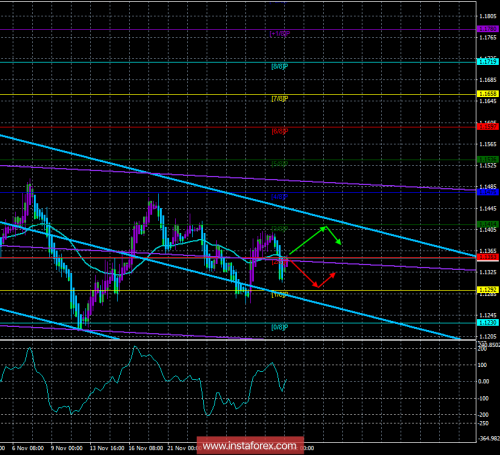Click the indicator scale value 0.00
Image resolution: width=500 pixels, height=455 pixels.
pos(484,381)
